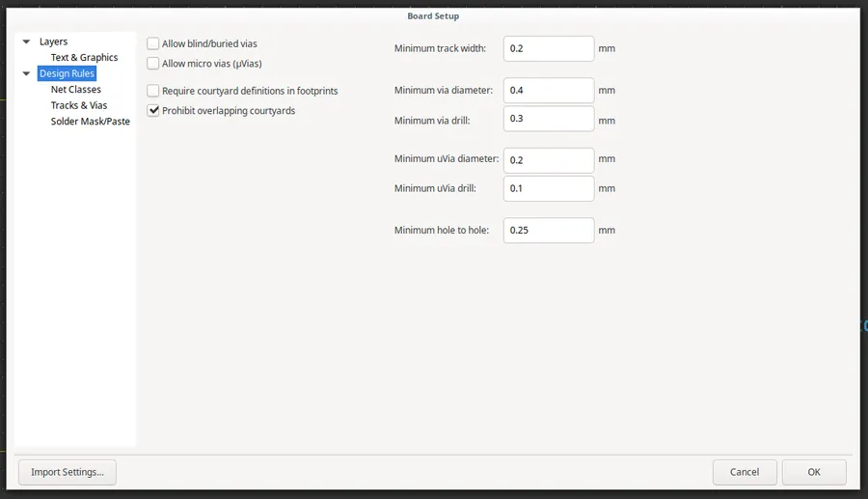The width and height of the screenshot is (868, 499).
Task: Enable Allow micro vias (µVias) checkbox
Action: [152, 64]
